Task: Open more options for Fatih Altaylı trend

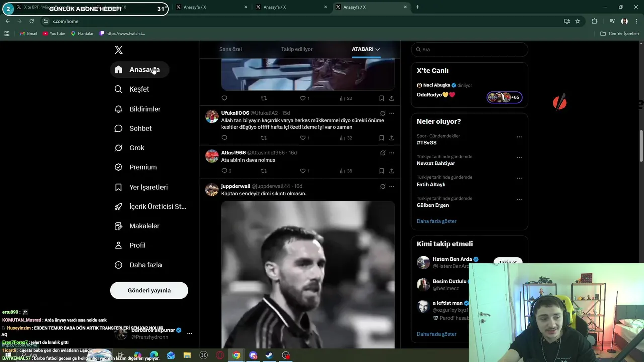Action: [519, 178]
